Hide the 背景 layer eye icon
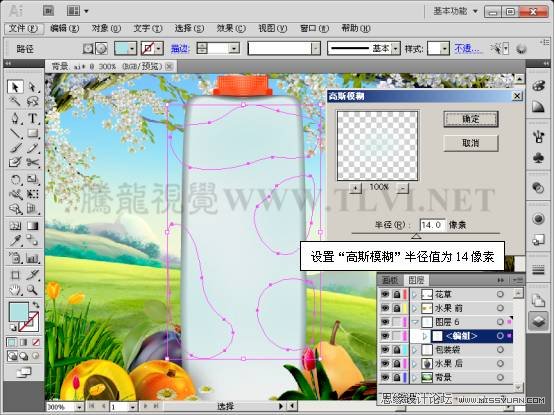This screenshot has width=555, height=415. coord(385,377)
